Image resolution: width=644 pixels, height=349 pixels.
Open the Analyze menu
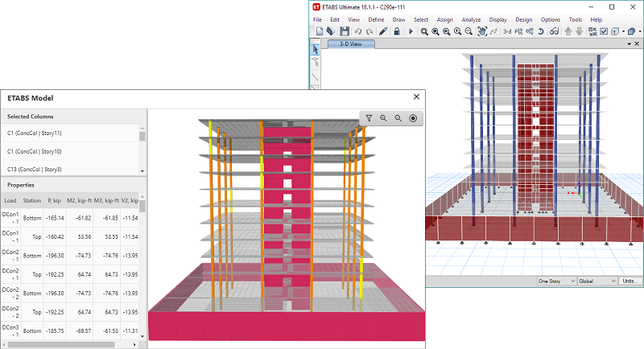pyautogui.click(x=471, y=19)
